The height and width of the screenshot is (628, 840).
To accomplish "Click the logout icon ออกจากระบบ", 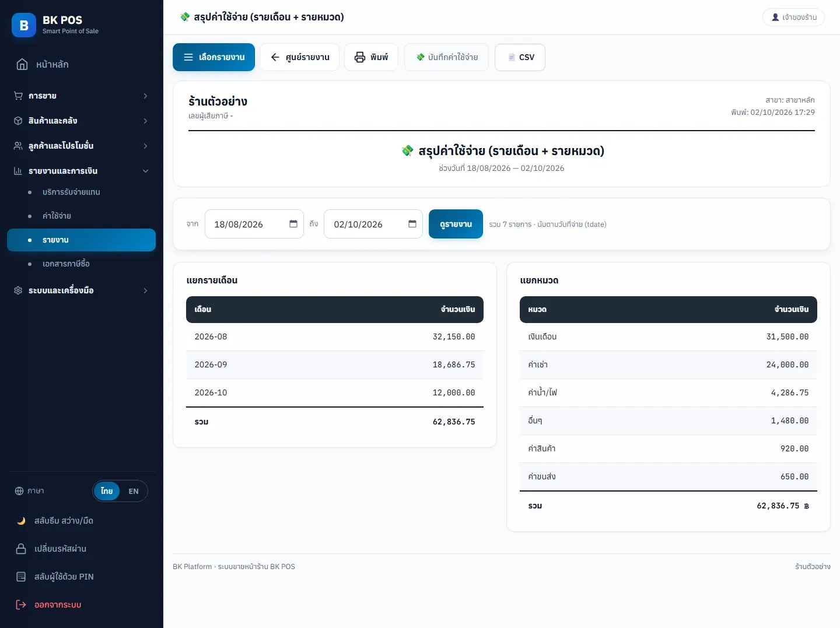I will [21, 605].
